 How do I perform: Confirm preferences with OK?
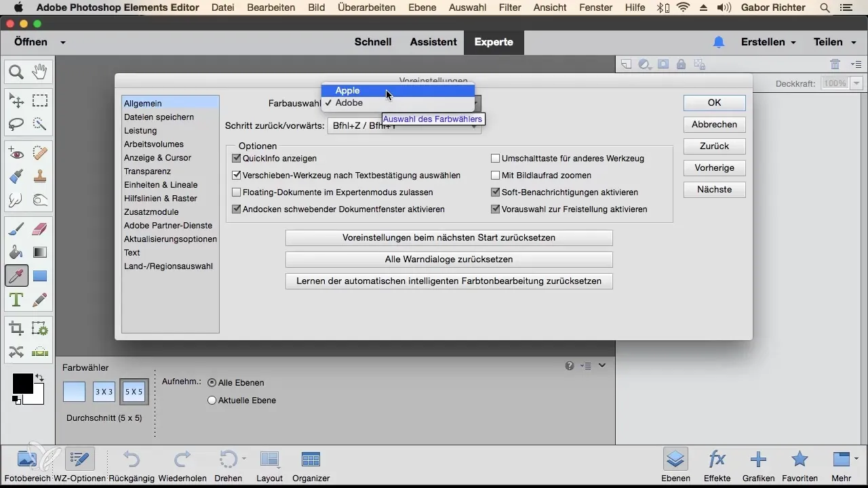(714, 103)
